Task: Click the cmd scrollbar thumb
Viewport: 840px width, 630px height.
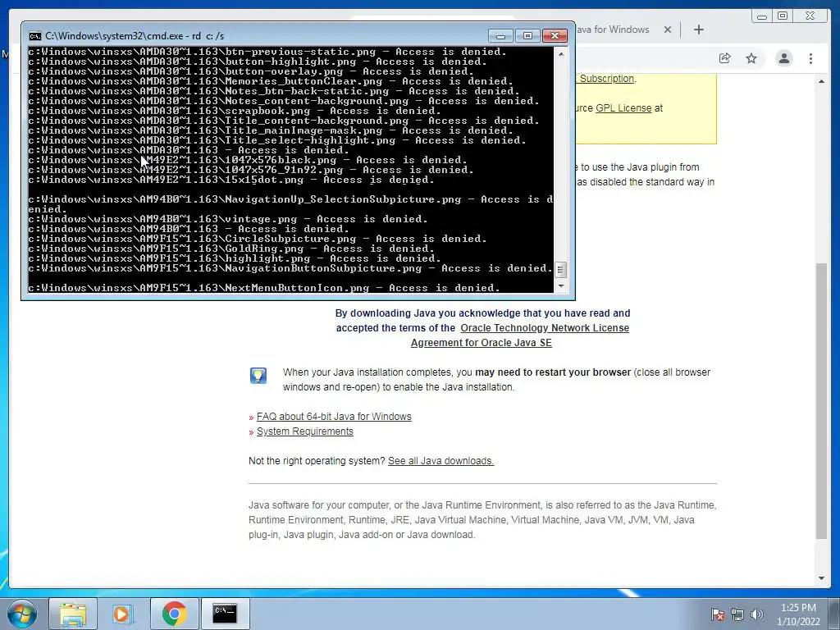Action: coord(561,269)
